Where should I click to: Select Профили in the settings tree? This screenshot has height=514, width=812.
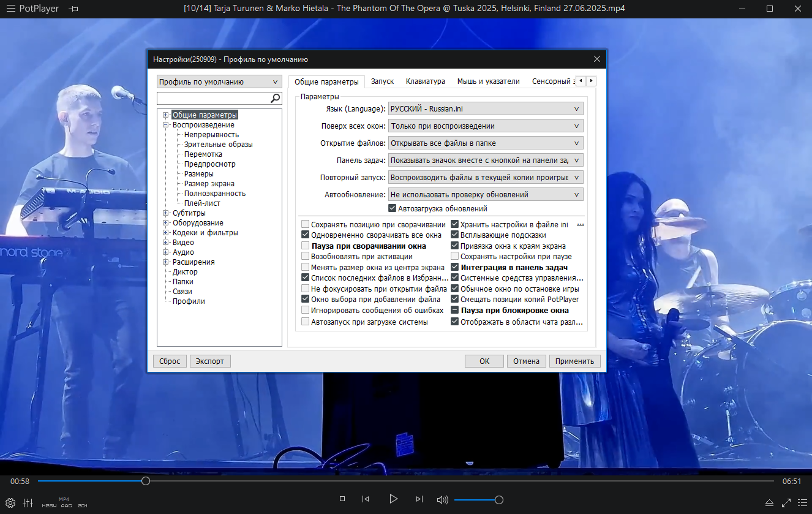[189, 301]
